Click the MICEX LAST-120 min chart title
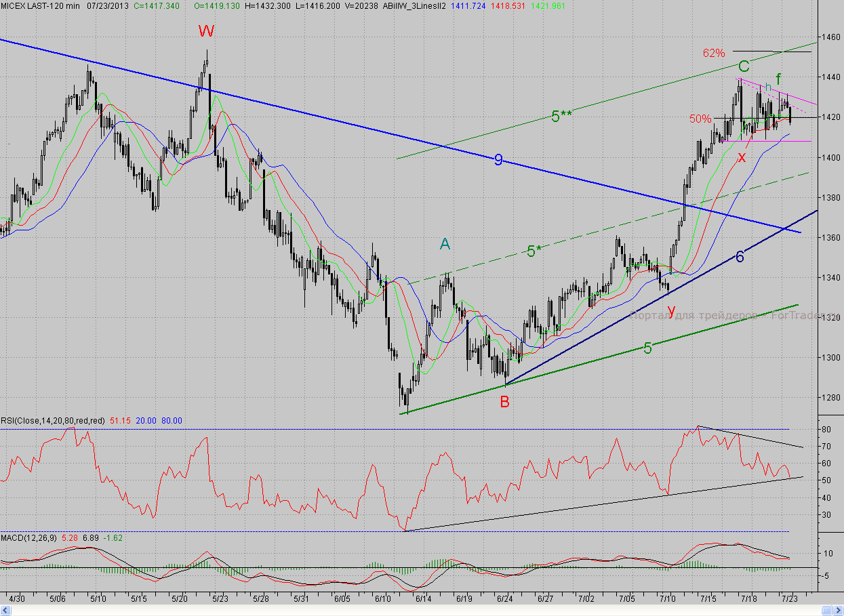This screenshot has width=844, height=616. tap(41, 5)
